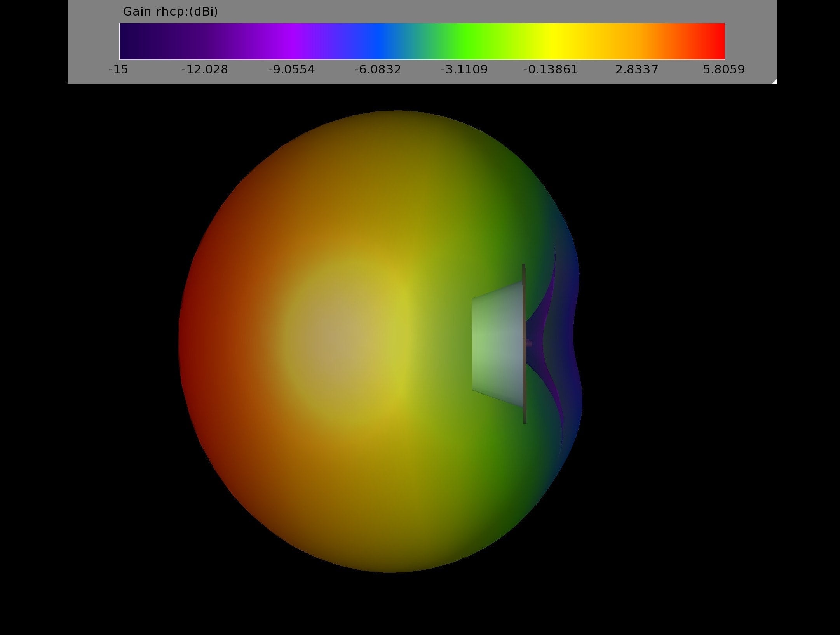Click the dark purple minimum end of colorbar
The image size is (840, 635).
click(128, 41)
